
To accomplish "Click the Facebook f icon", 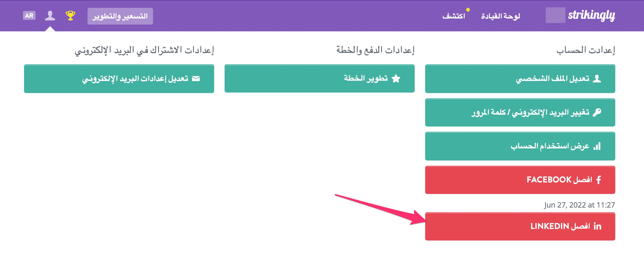I will 599,180.
